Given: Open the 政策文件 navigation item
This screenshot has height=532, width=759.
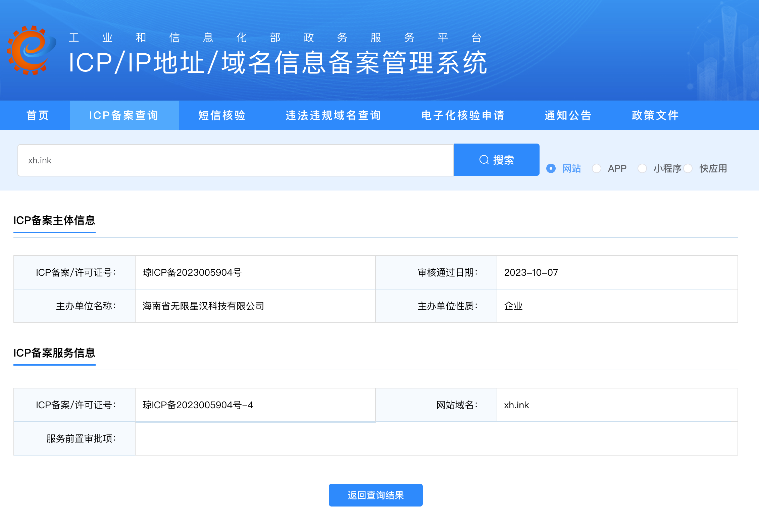Looking at the screenshot, I should click(655, 115).
